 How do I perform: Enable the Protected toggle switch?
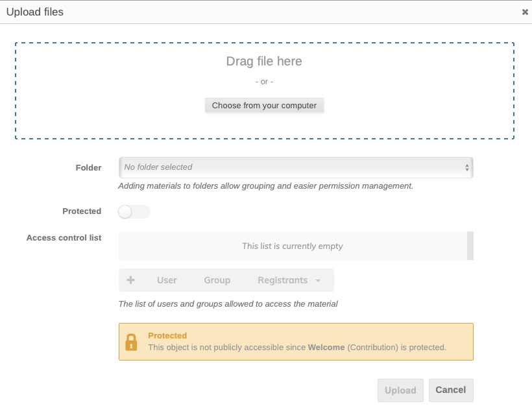coord(134,211)
